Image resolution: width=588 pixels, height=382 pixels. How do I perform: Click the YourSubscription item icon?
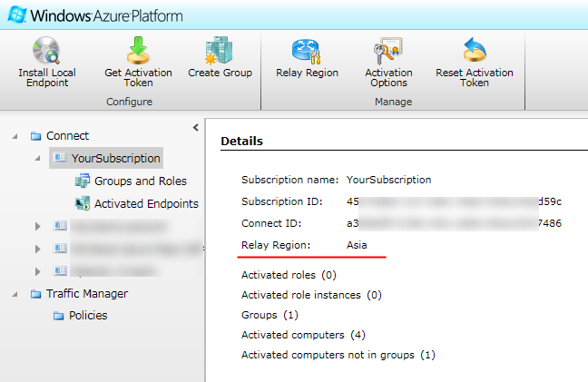60,157
